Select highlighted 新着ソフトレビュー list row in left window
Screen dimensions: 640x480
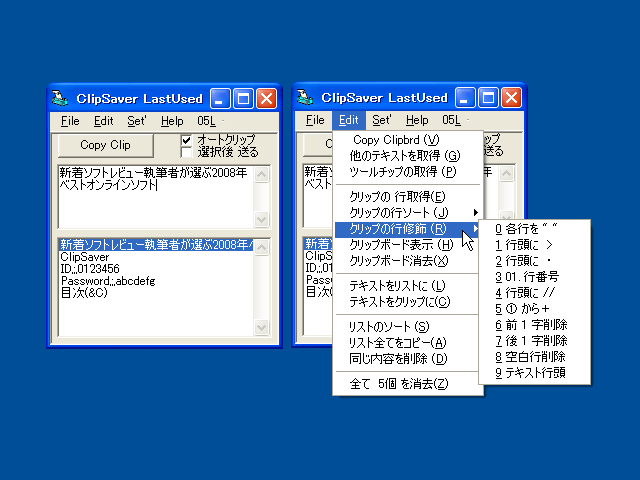(156, 244)
